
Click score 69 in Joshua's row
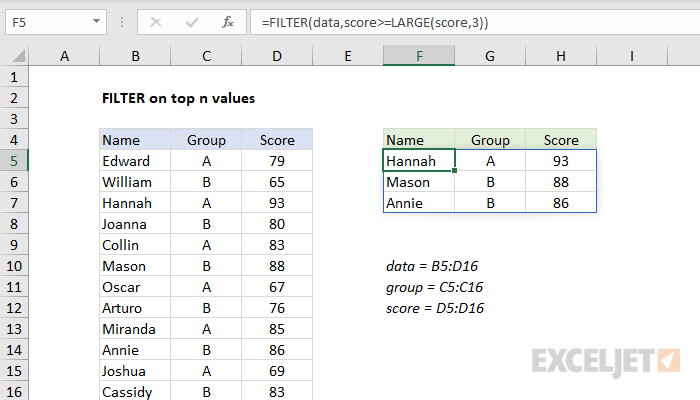(277, 371)
